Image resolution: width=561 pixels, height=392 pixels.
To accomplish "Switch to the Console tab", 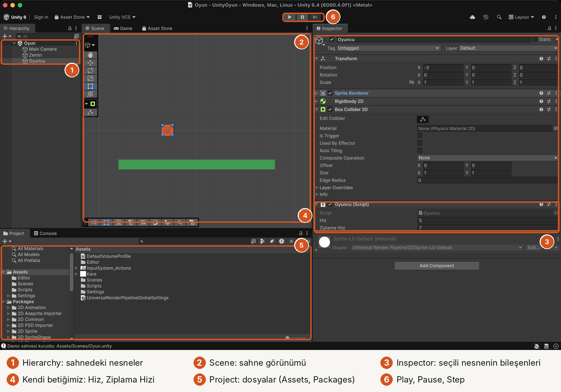I will pos(45,234).
